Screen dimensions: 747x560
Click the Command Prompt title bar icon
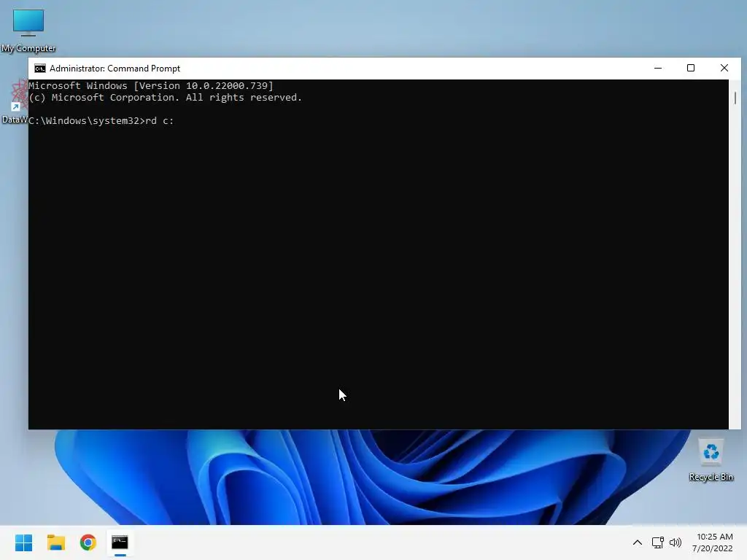coord(40,69)
